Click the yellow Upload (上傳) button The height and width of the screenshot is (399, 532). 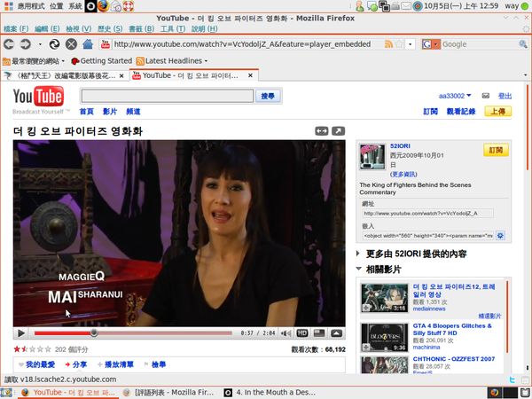tap(497, 112)
